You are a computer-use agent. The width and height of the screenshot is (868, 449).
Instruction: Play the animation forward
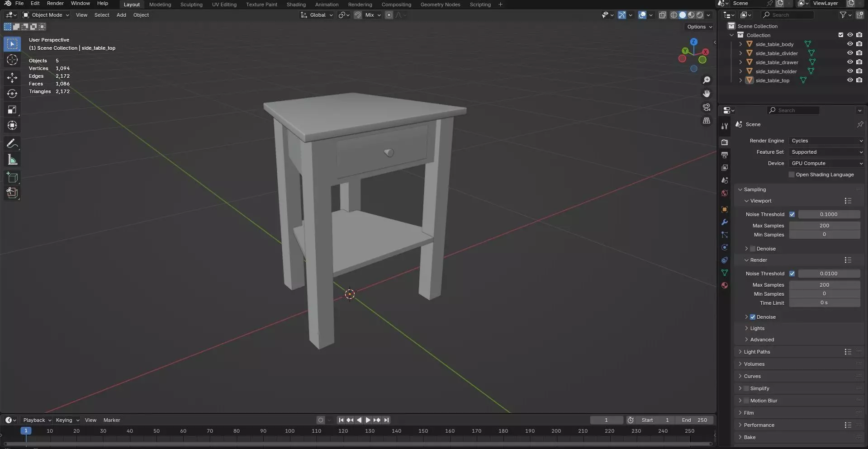[368, 420]
